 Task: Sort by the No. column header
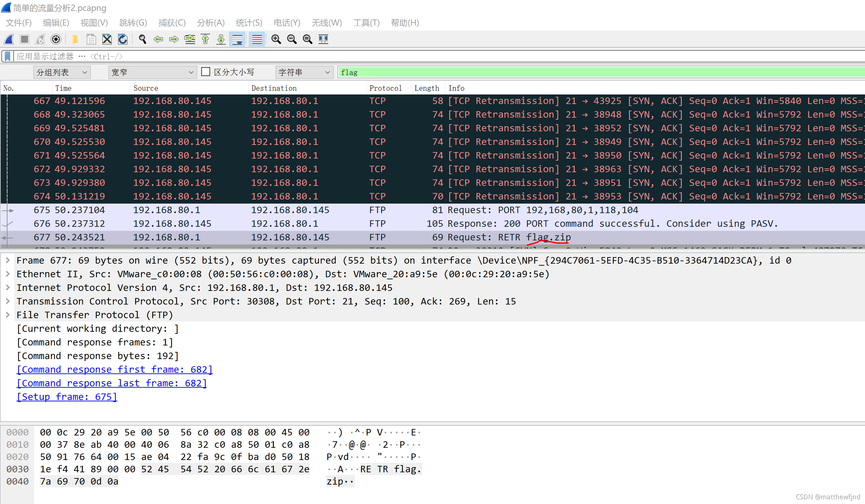(26, 88)
